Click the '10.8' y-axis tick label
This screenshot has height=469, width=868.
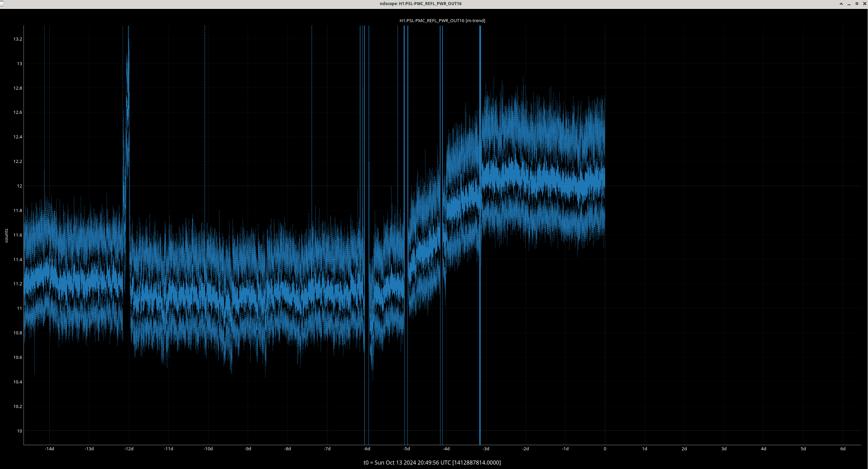click(x=18, y=333)
